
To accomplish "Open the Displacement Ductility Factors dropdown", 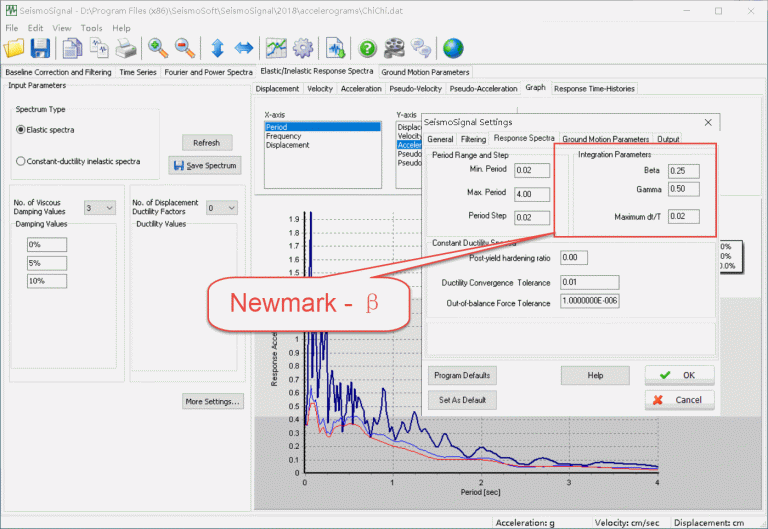I will point(220,207).
